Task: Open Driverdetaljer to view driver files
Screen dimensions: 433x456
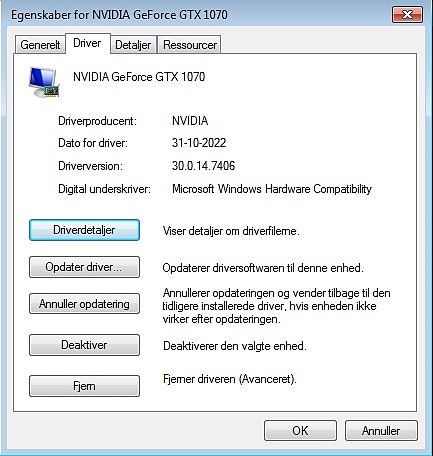Action: click(x=84, y=230)
